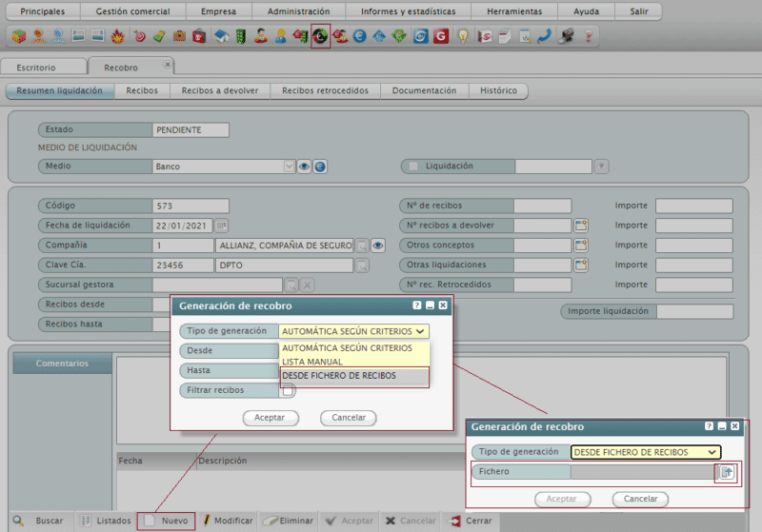Open the calendar picker beside Fecha de liquidación
The height and width of the screenshot is (532, 762).
(x=221, y=226)
